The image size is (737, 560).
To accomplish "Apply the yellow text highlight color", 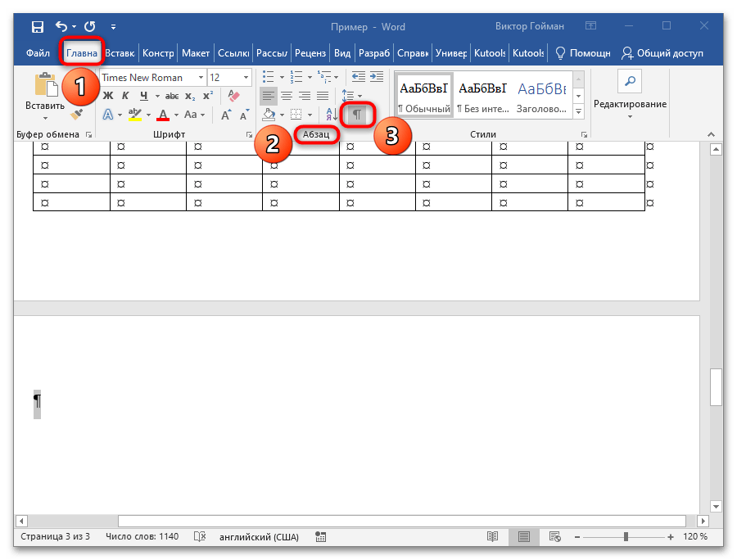I will pyautogui.click(x=135, y=115).
